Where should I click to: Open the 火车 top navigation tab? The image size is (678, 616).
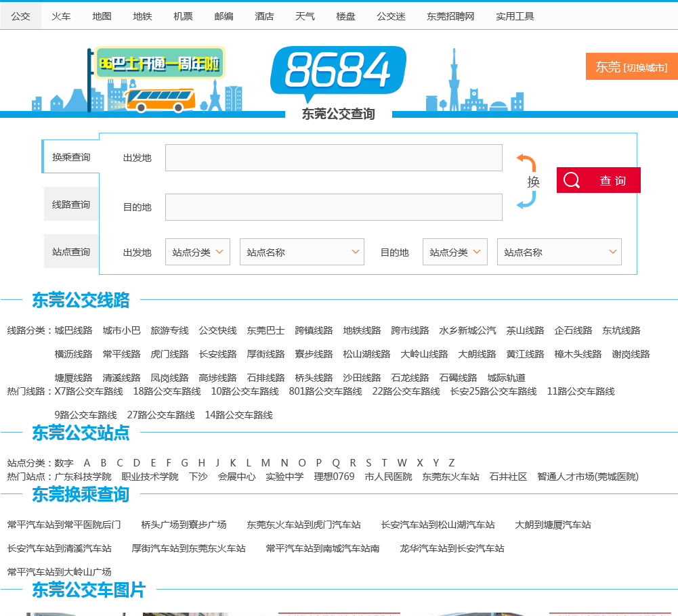(x=61, y=16)
